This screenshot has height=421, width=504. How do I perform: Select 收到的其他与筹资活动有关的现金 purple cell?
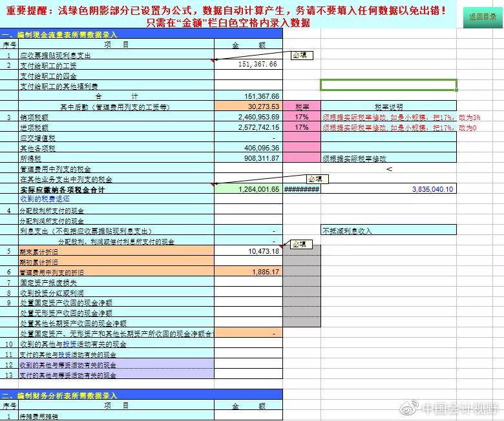[116, 364]
